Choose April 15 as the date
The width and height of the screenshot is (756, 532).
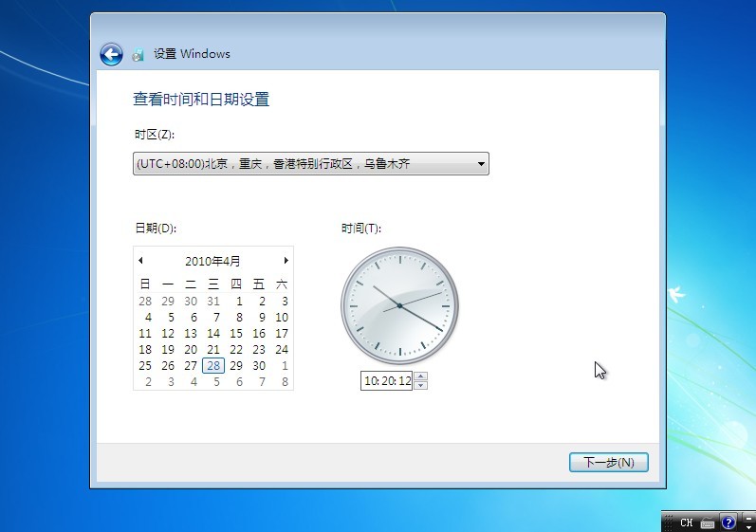click(236, 334)
